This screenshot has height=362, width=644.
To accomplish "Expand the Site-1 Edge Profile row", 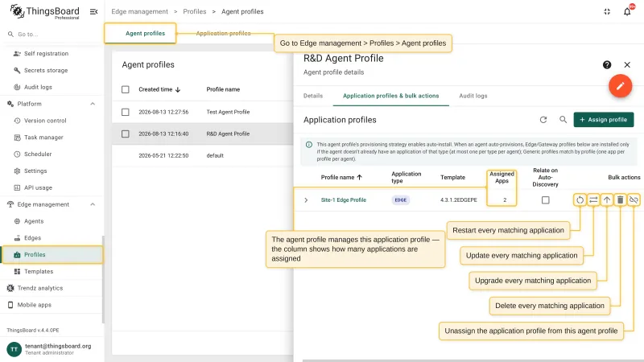I will 306,200.
